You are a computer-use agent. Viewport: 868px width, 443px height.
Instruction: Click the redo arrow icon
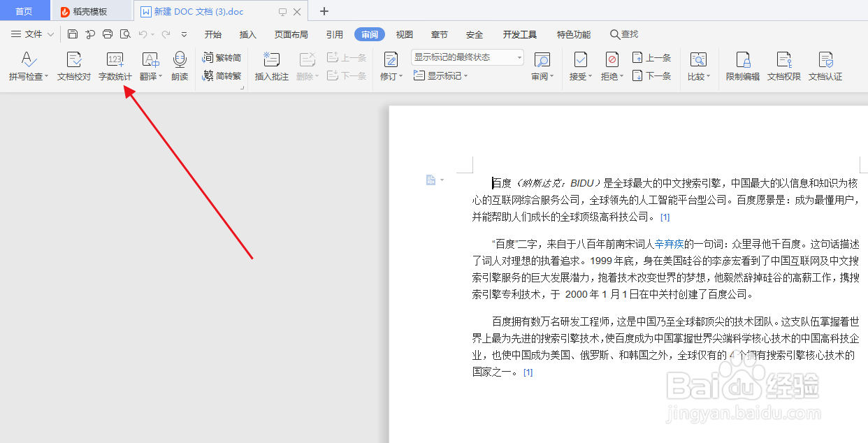166,34
